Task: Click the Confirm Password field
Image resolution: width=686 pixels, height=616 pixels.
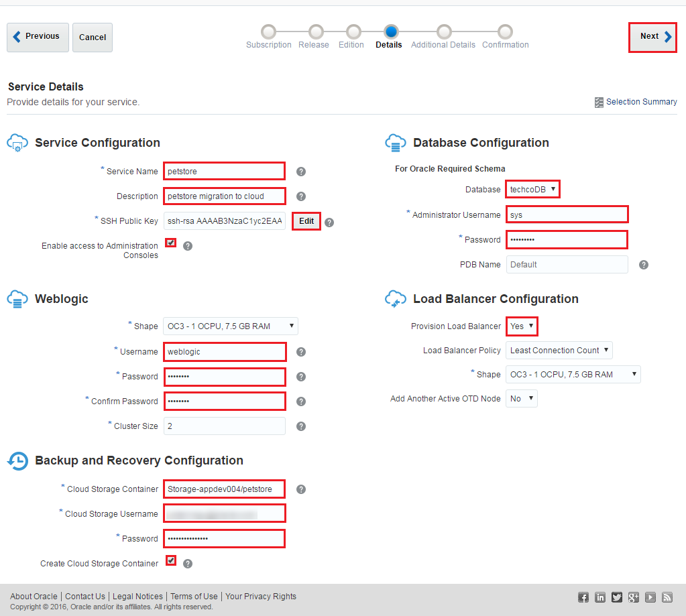Action: coord(225,401)
